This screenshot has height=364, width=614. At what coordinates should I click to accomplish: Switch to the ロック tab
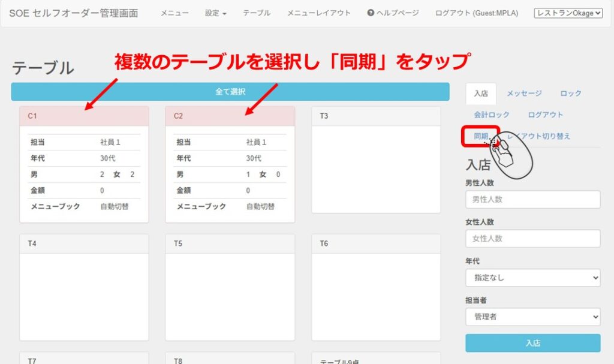click(x=570, y=94)
